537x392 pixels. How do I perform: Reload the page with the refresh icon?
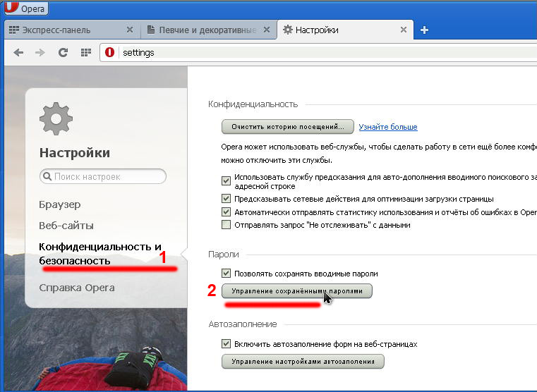(63, 52)
